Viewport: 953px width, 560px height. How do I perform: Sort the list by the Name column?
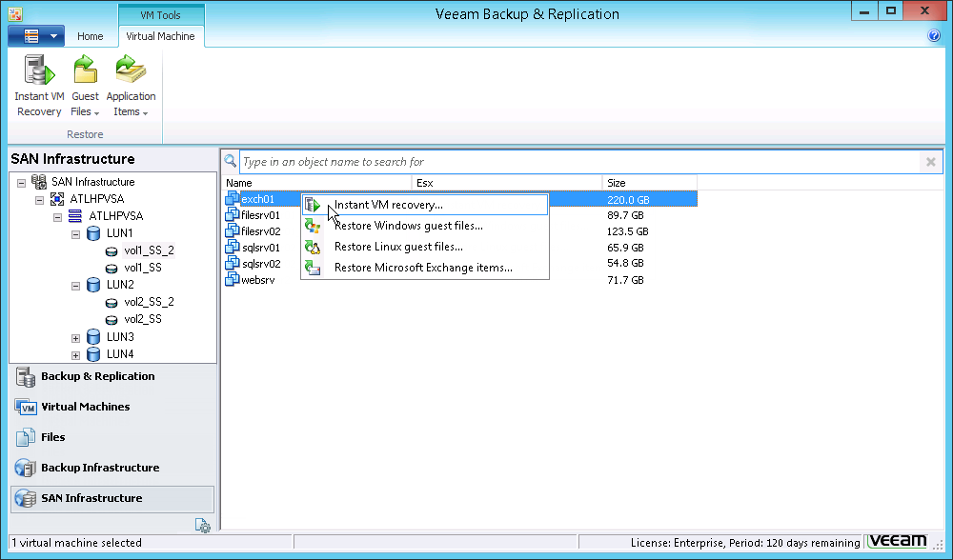tap(317, 183)
